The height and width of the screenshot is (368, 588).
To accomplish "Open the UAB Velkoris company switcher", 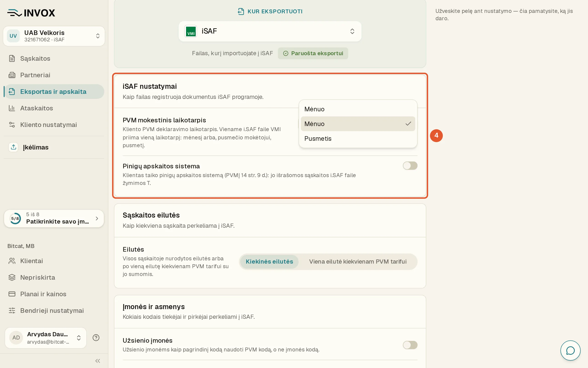I will [54, 36].
